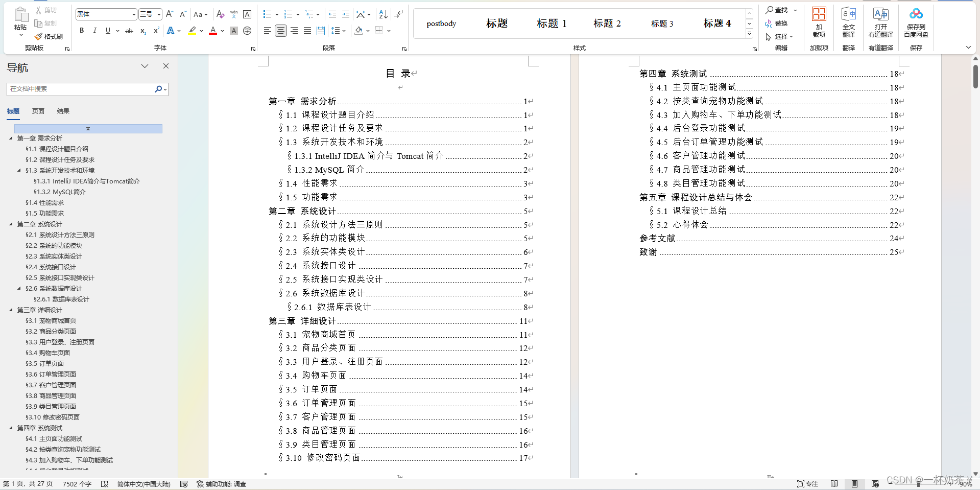980x490 pixels.
Task: Open the font size dropdown (三号)
Action: click(x=159, y=14)
